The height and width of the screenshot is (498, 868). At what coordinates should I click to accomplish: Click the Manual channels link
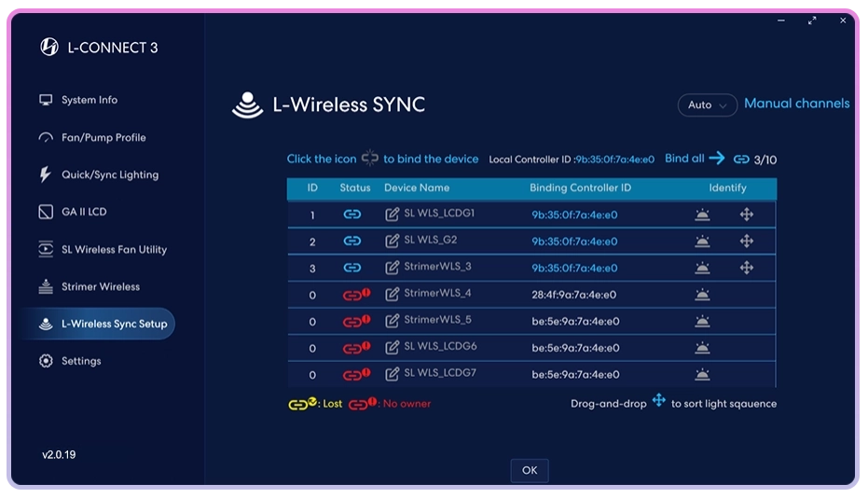[796, 104]
